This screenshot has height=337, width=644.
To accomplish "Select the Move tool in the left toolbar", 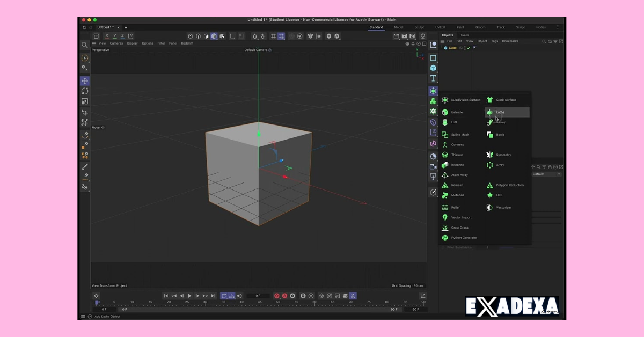I will tap(85, 81).
